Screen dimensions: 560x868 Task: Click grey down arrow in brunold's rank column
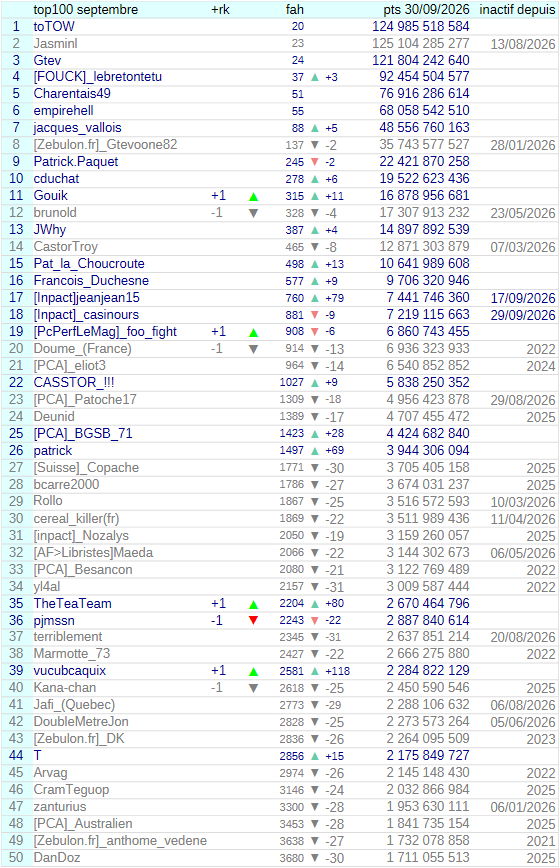(x=253, y=213)
